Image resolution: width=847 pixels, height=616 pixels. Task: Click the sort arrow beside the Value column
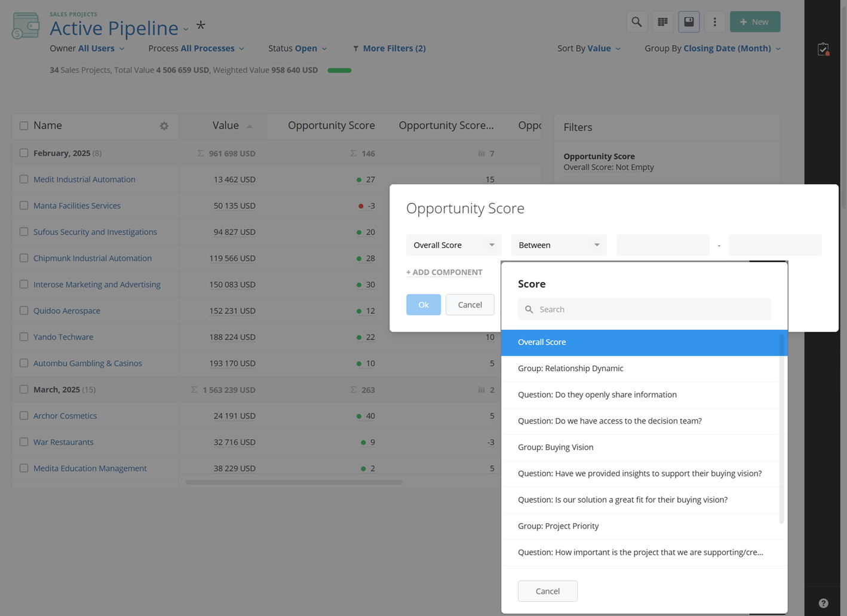[x=250, y=126]
